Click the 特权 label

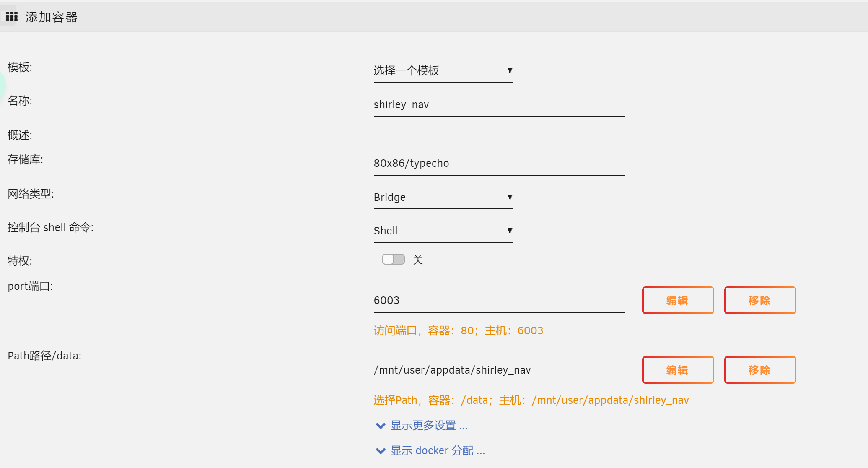click(20, 261)
